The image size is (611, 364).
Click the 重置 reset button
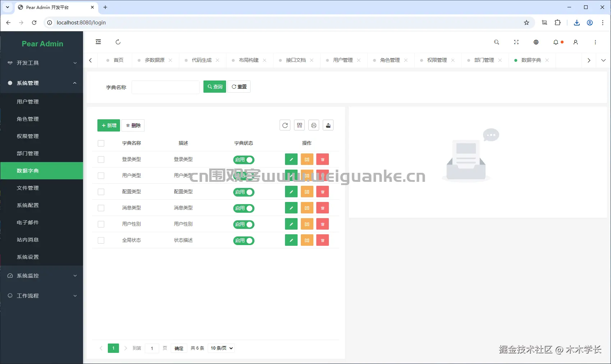239,87
